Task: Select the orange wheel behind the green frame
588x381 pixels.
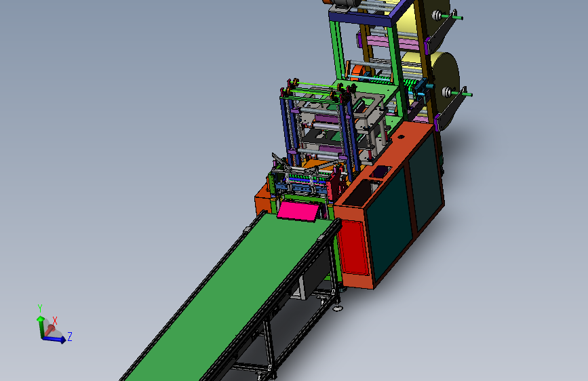Action: click(x=359, y=72)
